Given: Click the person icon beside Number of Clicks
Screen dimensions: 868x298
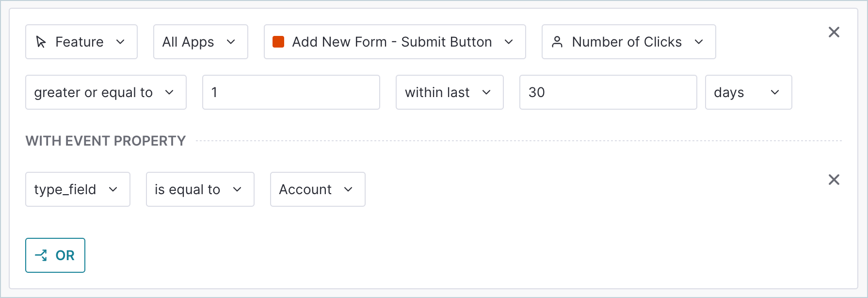Looking at the screenshot, I should tap(557, 42).
